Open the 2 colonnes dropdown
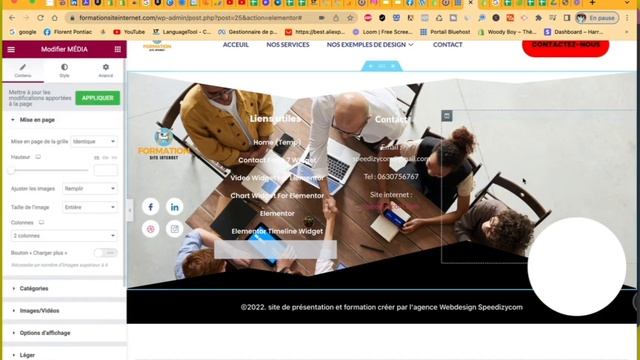Image resolution: width=640 pixels, height=360 pixels. (64, 236)
